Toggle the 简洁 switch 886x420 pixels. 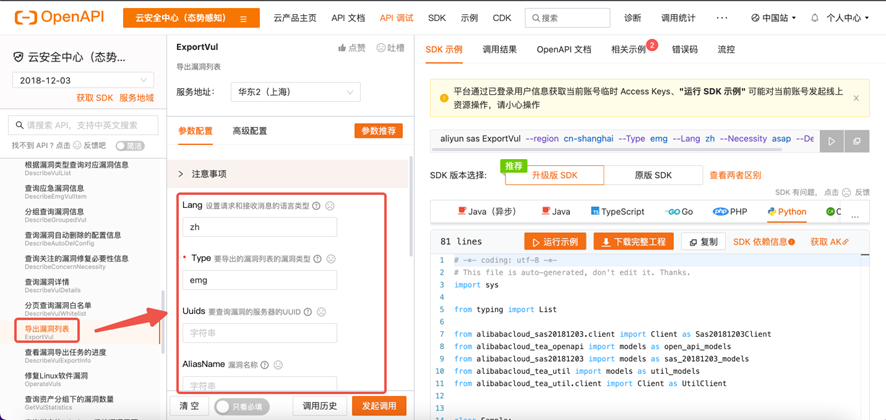130,145
